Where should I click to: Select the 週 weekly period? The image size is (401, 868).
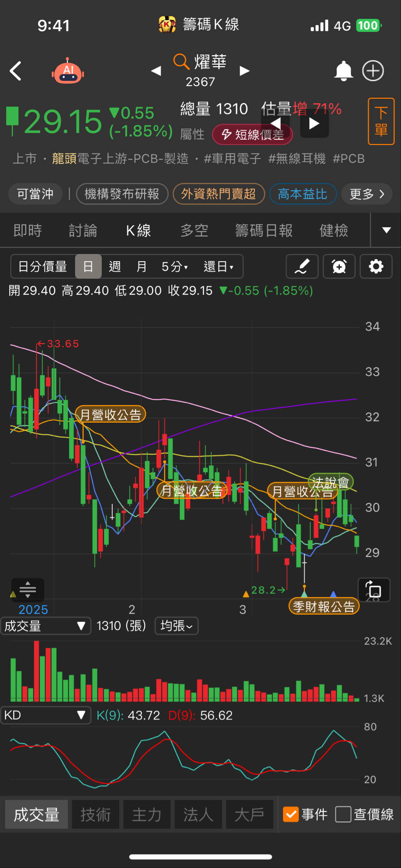(115, 267)
